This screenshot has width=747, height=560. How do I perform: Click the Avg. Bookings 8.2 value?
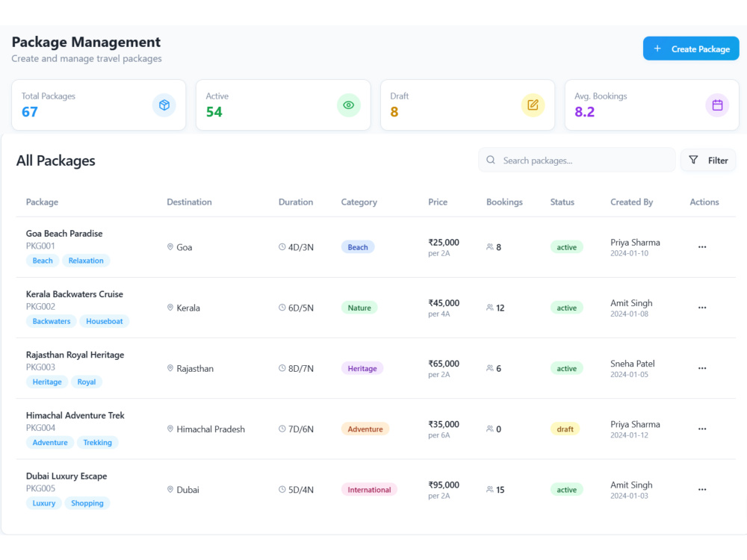[x=585, y=112]
